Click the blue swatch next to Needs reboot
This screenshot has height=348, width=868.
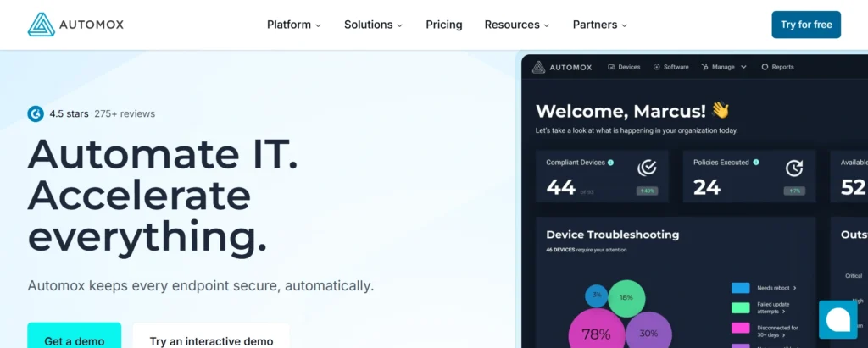[741, 288]
